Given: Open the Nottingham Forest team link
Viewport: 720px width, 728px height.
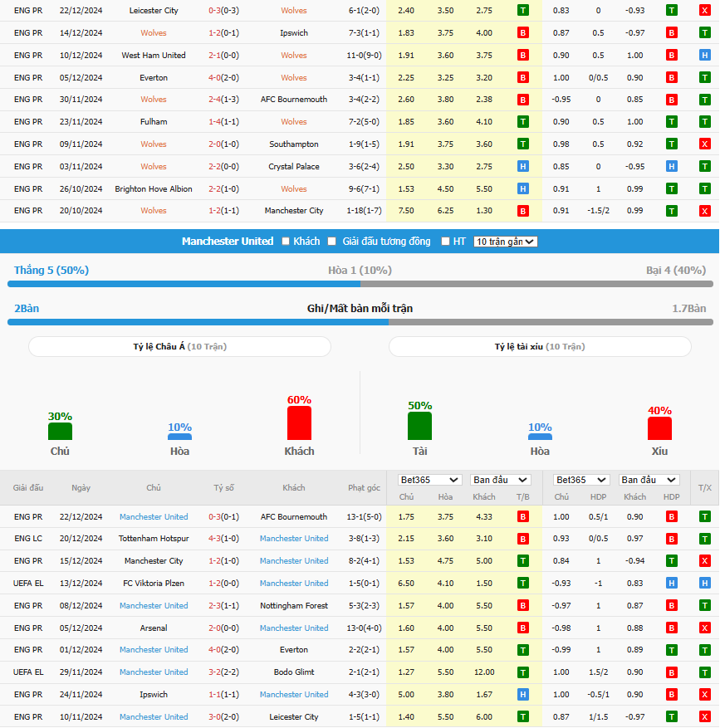Looking at the screenshot, I should pyautogui.click(x=294, y=605).
